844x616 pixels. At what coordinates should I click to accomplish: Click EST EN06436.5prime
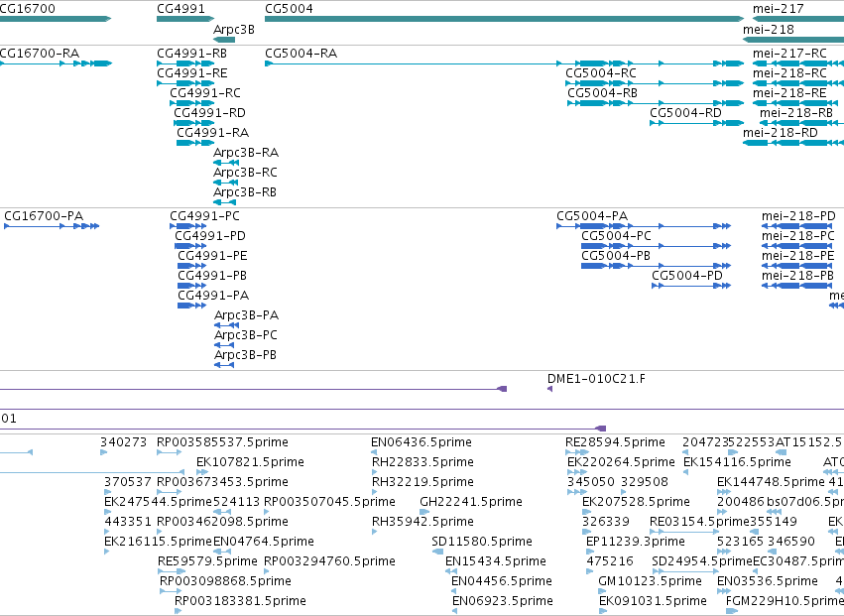(x=422, y=442)
